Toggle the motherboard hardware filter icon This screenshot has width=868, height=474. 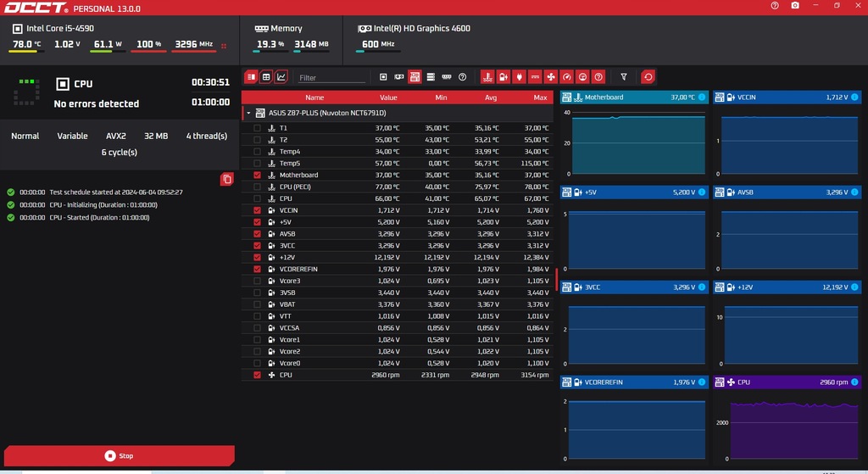tap(415, 77)
